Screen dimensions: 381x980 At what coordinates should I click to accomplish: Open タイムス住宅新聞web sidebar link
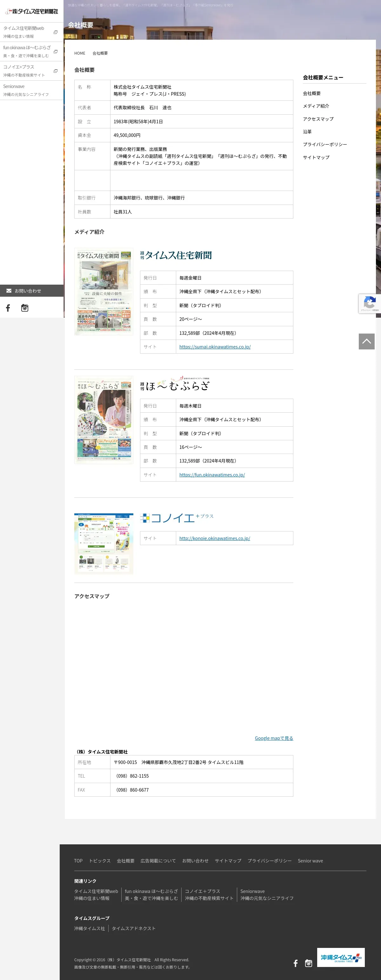click(31, 32)
